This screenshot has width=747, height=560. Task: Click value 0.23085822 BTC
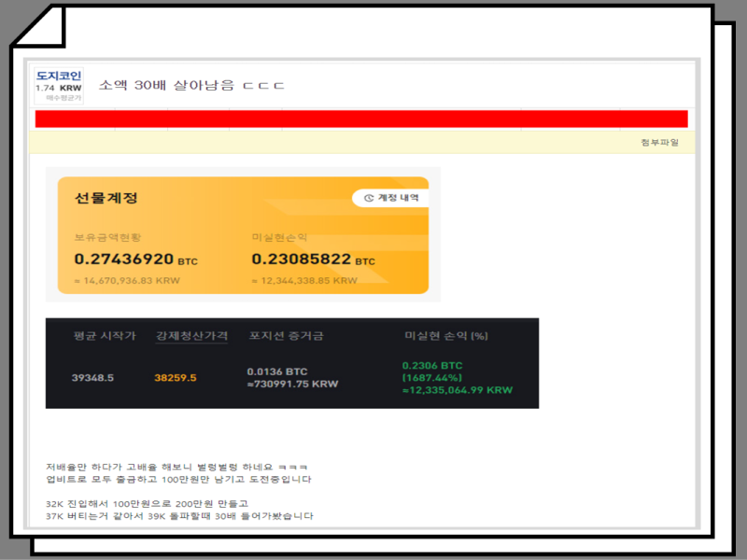tap(313, 259)
